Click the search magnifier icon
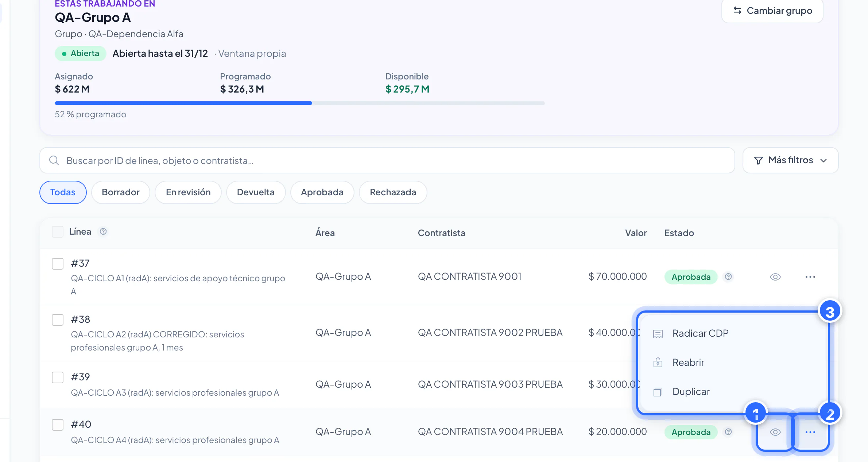This screenshot has height=462, width=868. point(54,160)
